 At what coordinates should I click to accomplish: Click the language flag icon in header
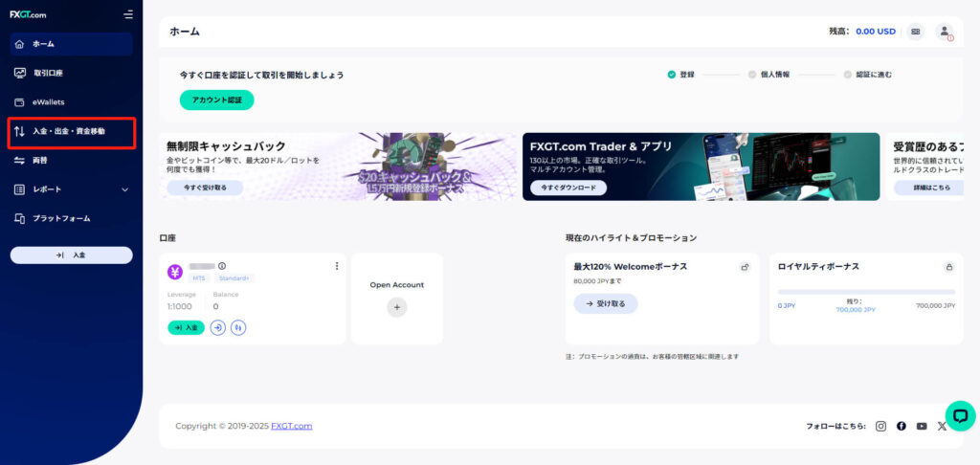coord(916,32)
